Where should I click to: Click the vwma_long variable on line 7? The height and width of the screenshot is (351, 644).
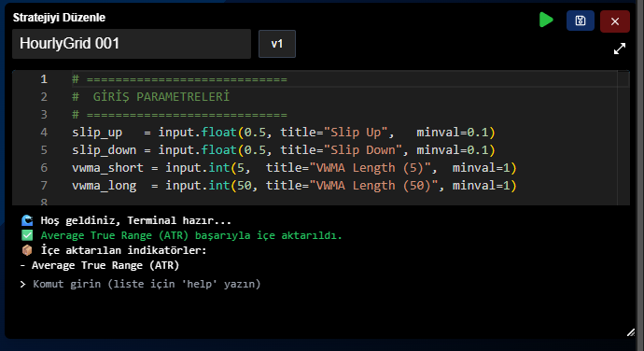104,186
